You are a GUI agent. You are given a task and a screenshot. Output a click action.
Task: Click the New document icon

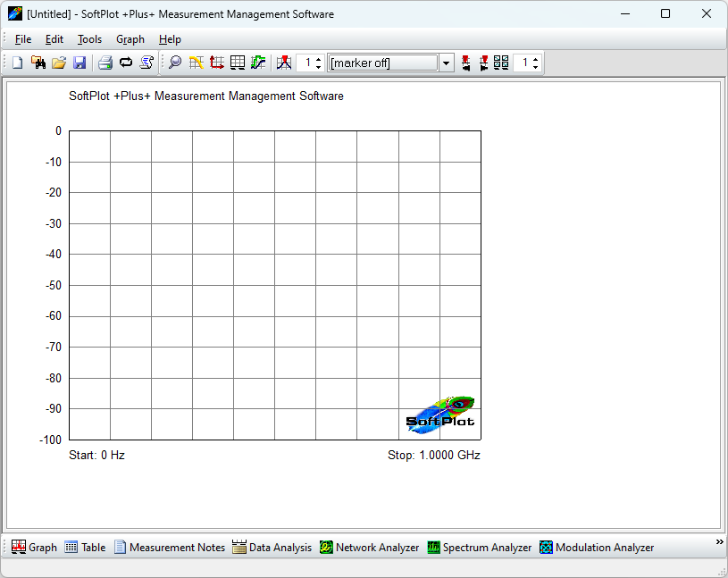(17, 63)
